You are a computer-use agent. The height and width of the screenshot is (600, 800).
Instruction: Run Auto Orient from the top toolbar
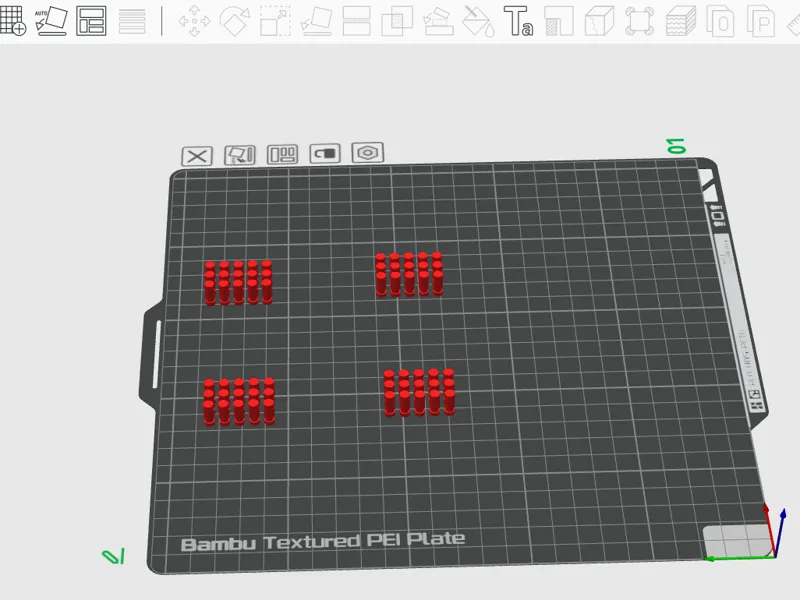[51, 20]
